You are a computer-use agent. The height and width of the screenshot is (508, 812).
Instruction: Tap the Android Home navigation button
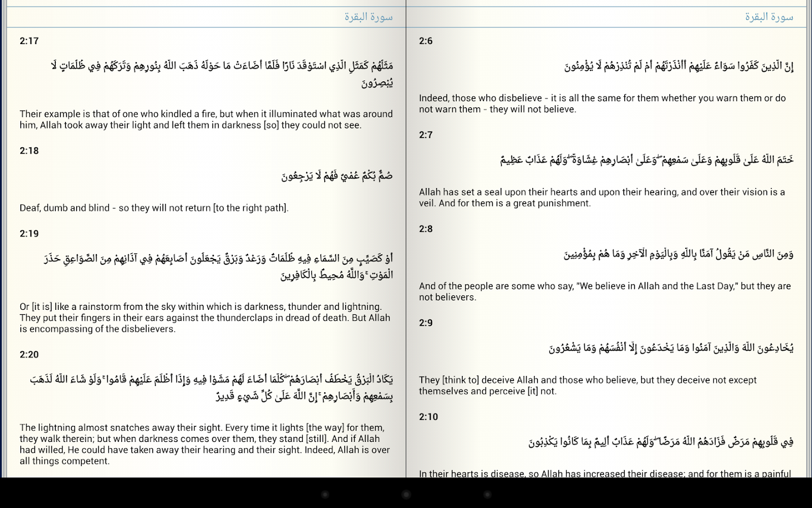tap(405, 493)
